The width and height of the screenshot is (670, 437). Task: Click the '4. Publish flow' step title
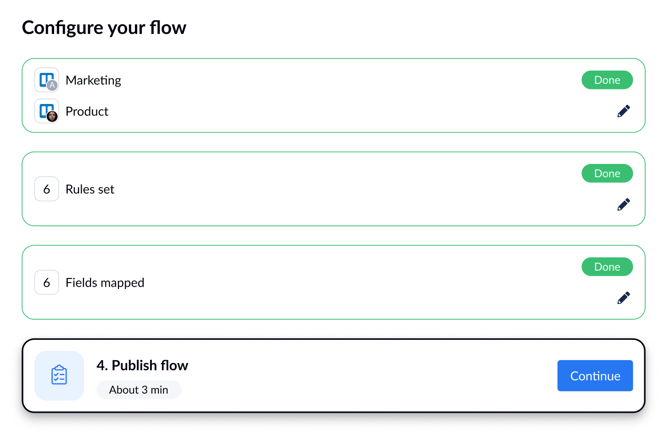142,365
